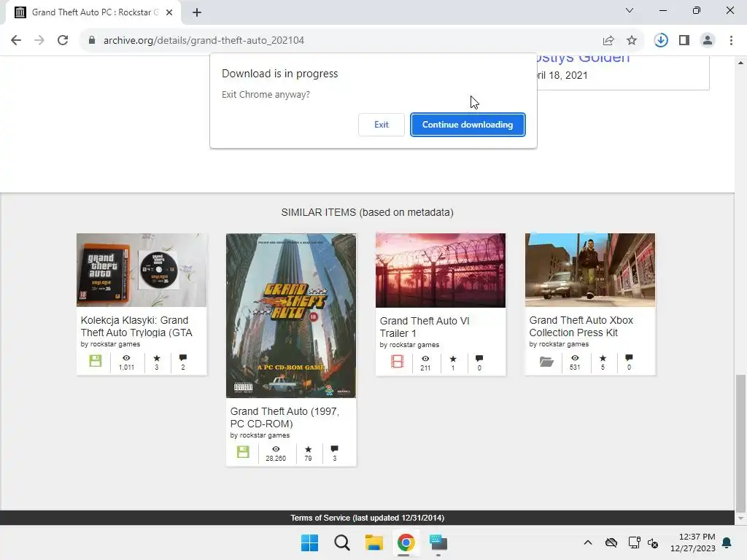Click the eye icon above 28,260 views

pyautogui.click(x=276, y=448)
